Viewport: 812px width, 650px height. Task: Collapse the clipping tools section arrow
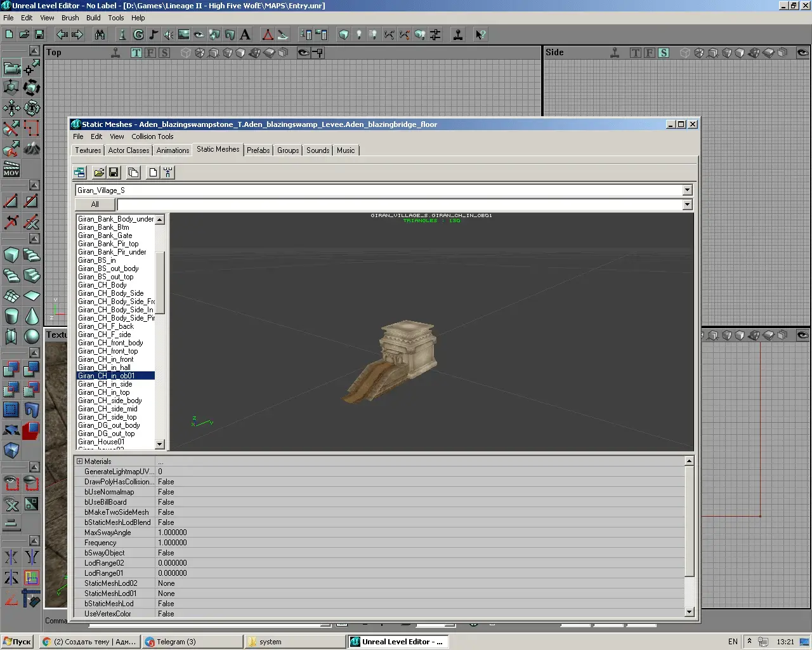(34, 185)
